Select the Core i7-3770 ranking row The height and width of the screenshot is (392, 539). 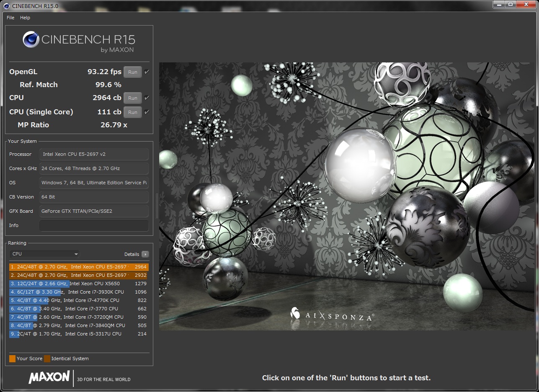(x=79, y=309)
